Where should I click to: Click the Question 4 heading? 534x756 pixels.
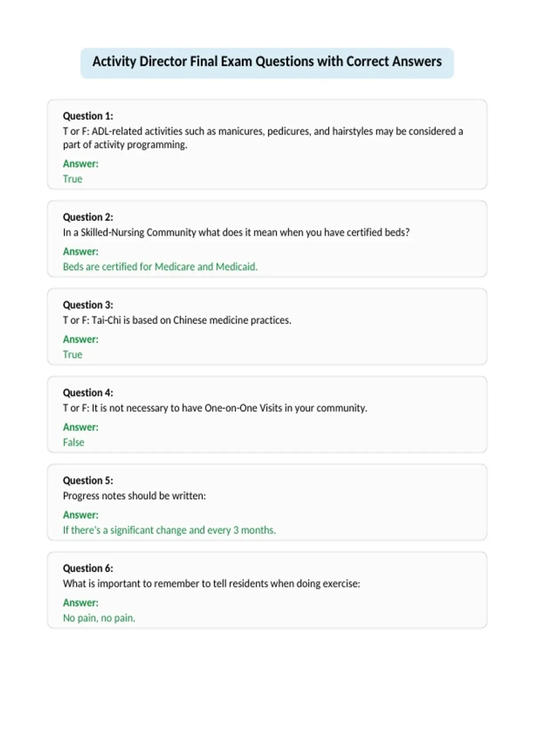coord(88,393)
